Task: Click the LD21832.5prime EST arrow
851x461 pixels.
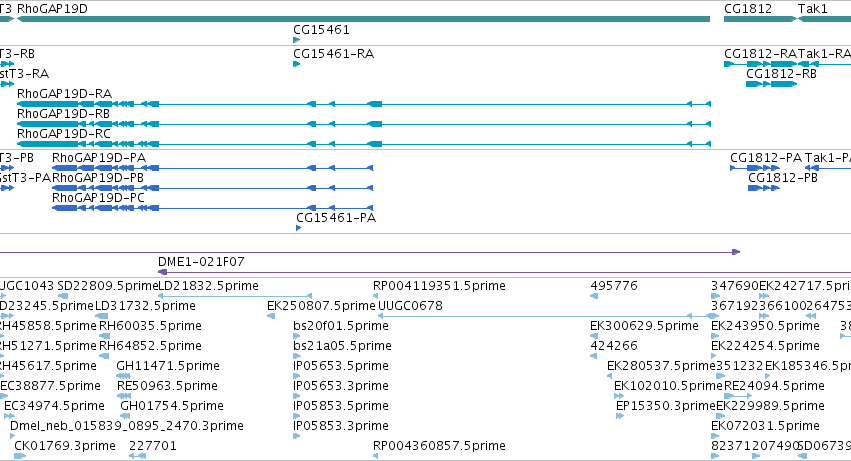Action: (x=235, y=296)
